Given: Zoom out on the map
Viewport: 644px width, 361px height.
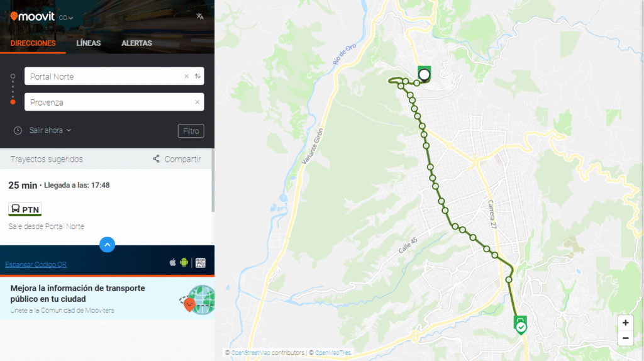Looking at the screenshot, I should 625,338.
